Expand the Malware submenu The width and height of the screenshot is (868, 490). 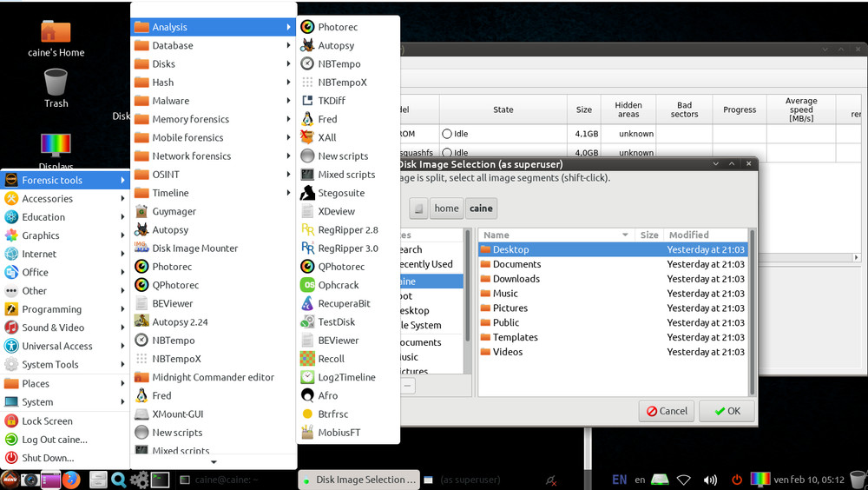[170, 101]
